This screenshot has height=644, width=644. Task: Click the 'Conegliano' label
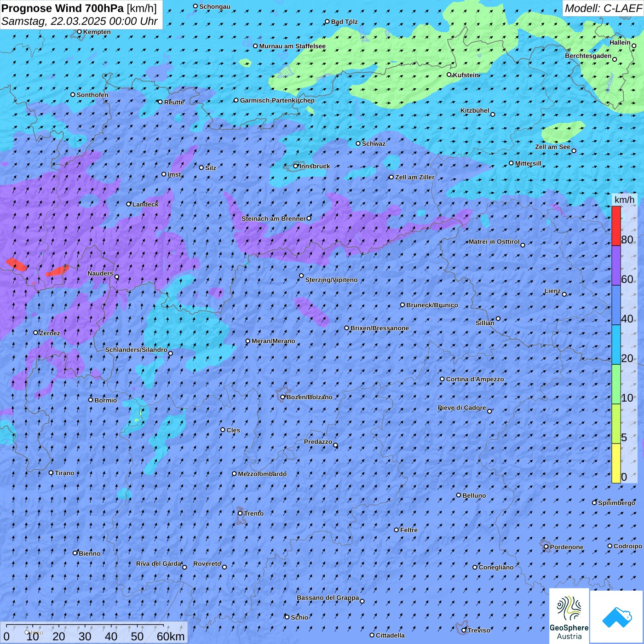[496, 567]
